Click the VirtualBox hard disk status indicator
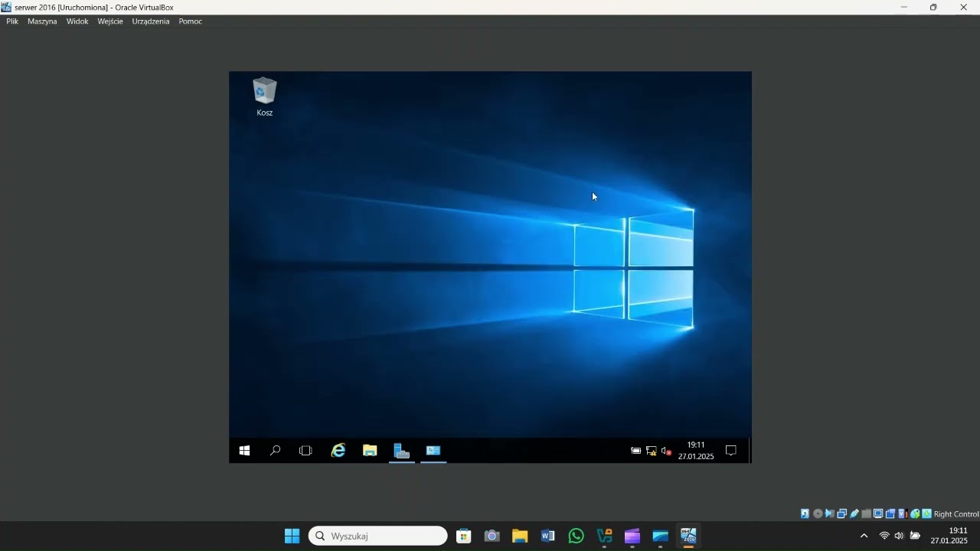This screenshot has width=980, height=551. [805, 514]
